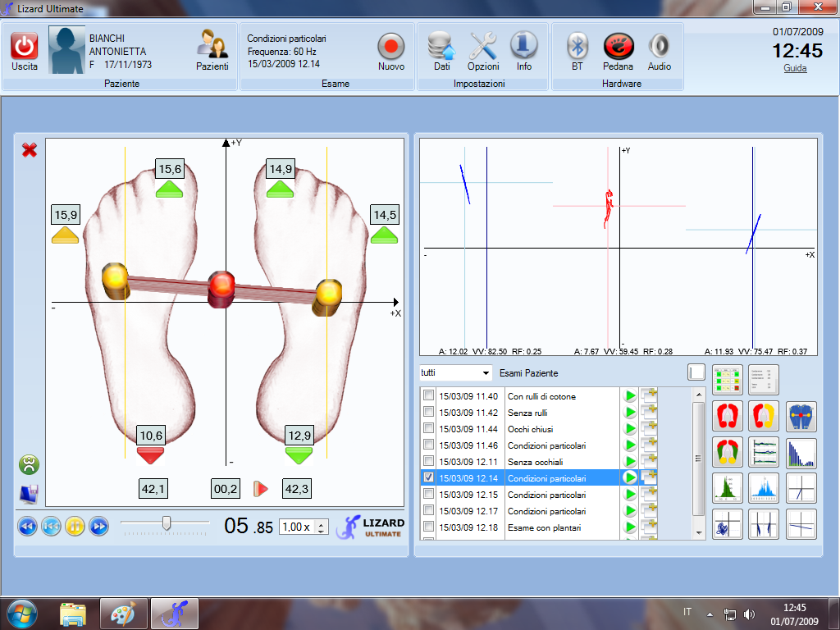
Task: Open the Dati database icon
Action: (442, 46)
